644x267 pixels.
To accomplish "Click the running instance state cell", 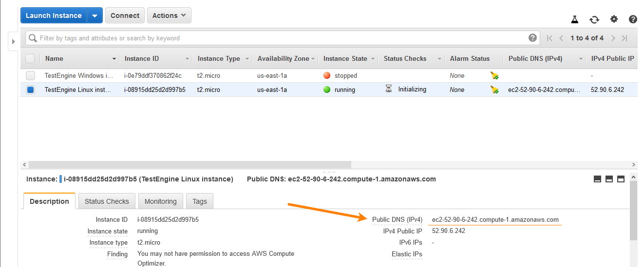I will 340,89.
